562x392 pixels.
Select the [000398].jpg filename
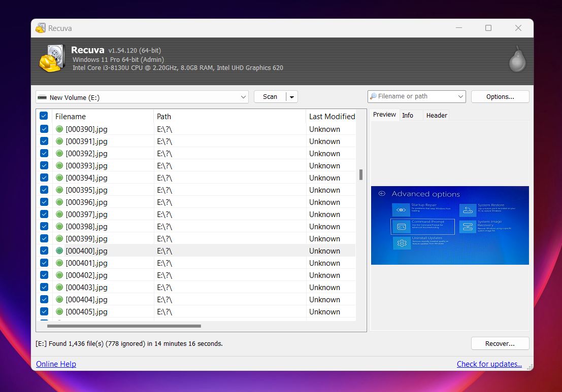pyautogui.click(x=86, y=227)
